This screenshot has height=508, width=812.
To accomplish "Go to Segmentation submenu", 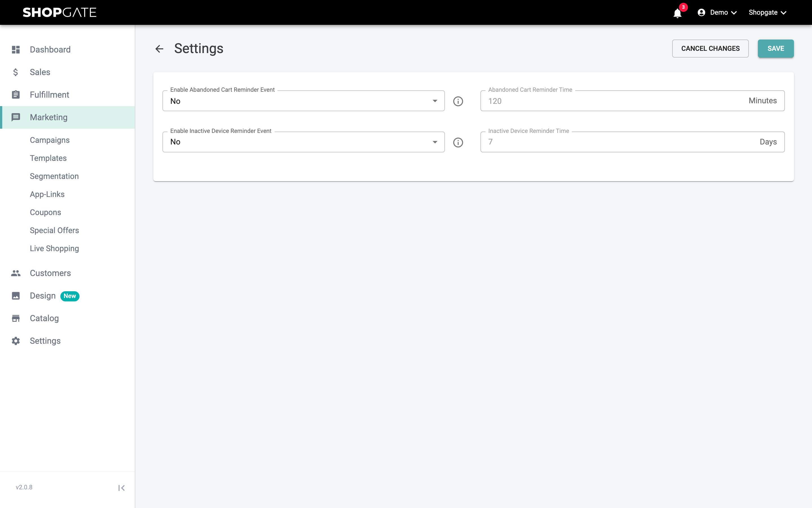I will [54, 176].
